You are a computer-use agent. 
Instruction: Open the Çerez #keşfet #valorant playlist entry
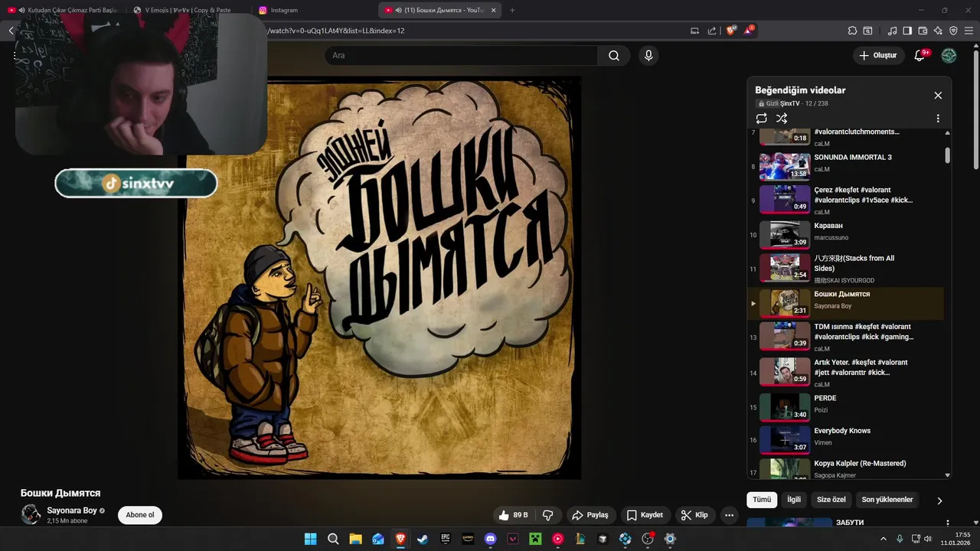point(845,201)
